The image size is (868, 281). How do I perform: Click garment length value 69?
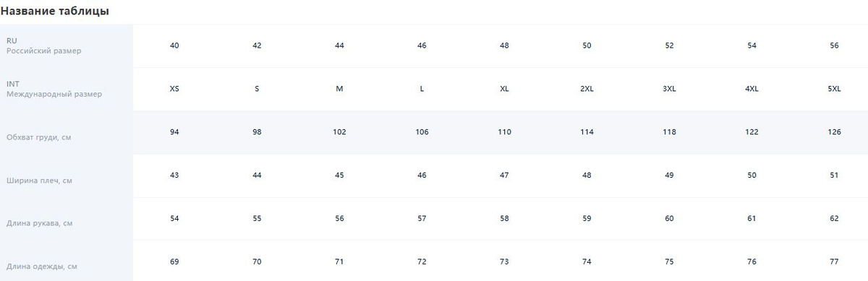point(174,261)
